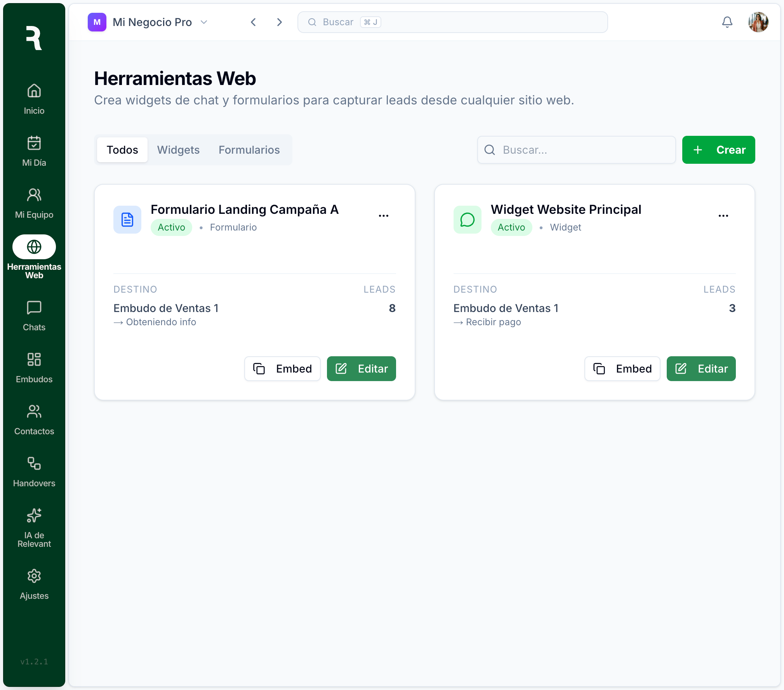Switch to the Formularios tab
Screen dimensions: 784x690
click(x=249, y=150)
